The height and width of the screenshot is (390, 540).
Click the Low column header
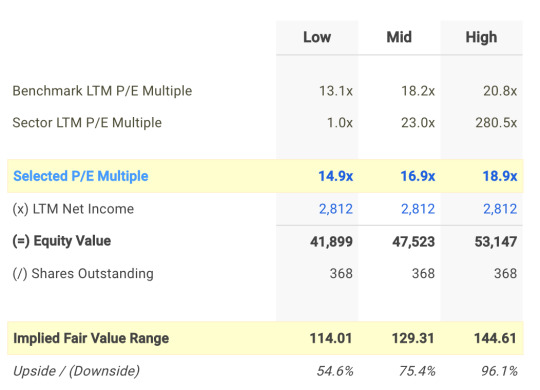(x=317, y=37)
